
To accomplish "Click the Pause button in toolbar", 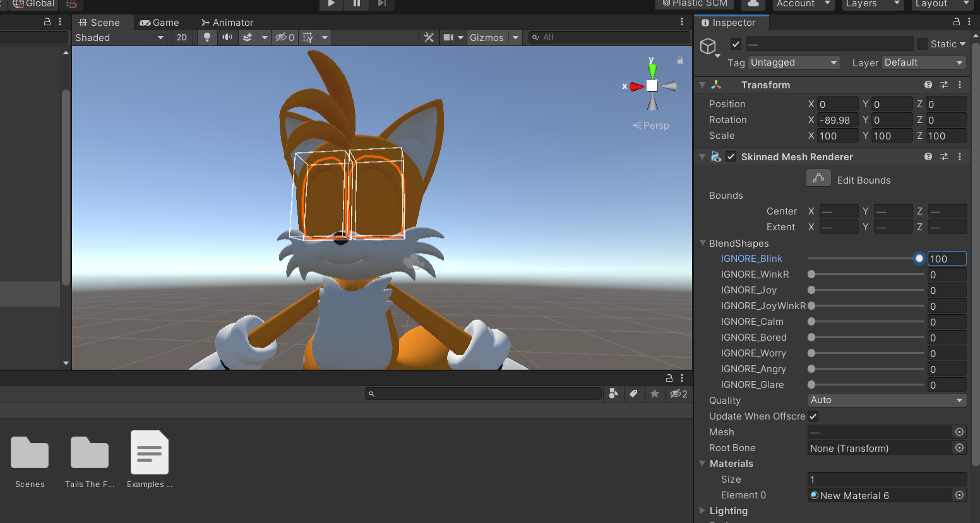I will [357, 4].
